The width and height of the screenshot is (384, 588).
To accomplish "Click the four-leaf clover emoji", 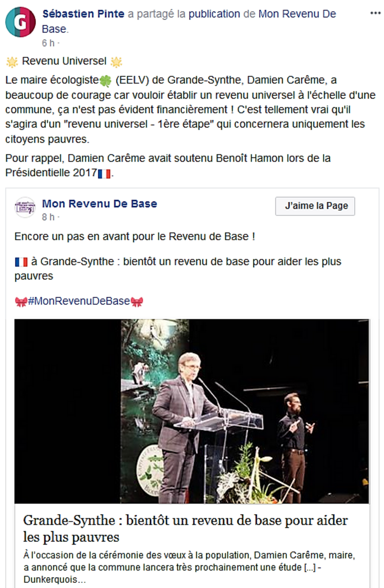I will 106,81.
